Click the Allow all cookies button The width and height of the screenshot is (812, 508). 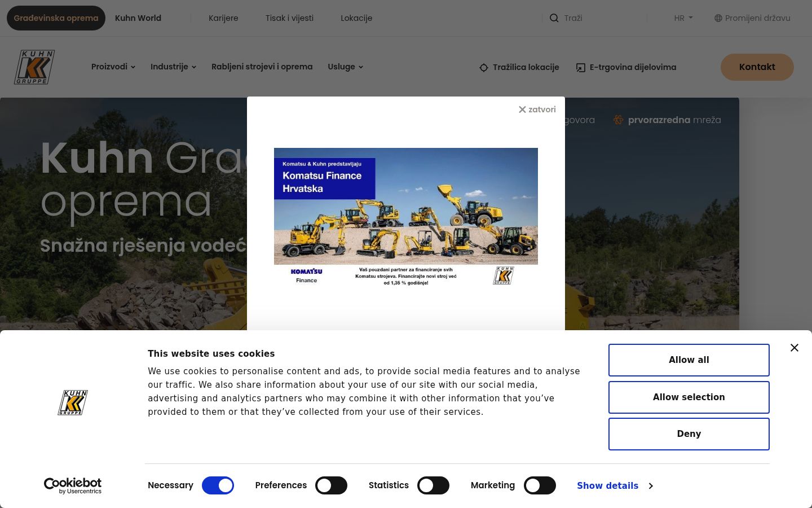tap(689, 360)
